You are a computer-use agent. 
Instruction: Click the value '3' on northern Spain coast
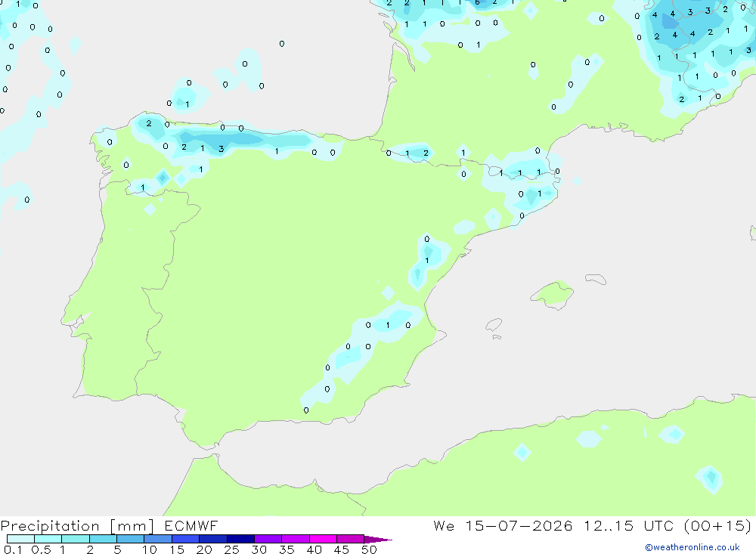pyautogui.click(x=221, y=149)
